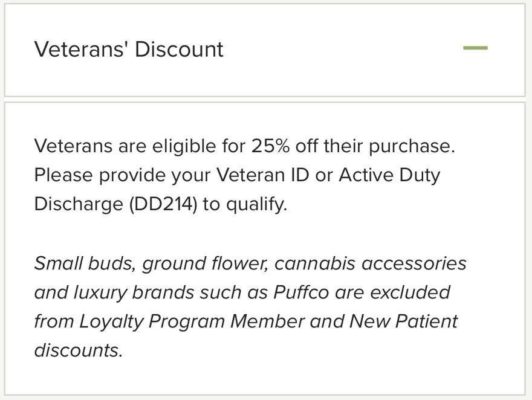Collapse the Veterans' Discount section via minus icon
The height and width of the screenshot is (400, 532).
point(475,48)
